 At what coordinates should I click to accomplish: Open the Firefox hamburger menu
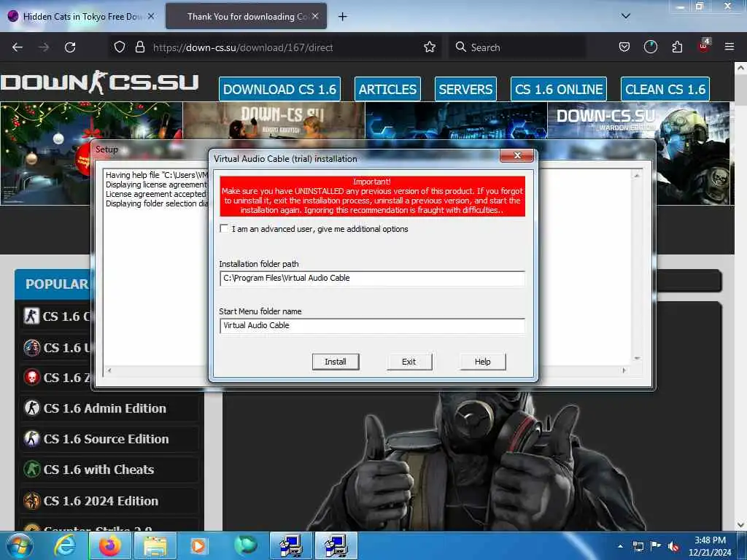729,47
